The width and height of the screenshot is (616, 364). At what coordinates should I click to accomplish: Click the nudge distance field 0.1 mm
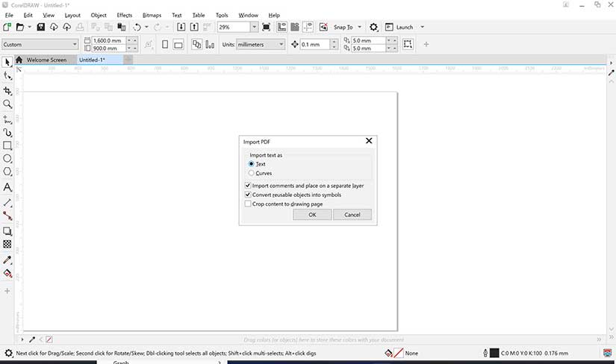[x=315, y=44]
